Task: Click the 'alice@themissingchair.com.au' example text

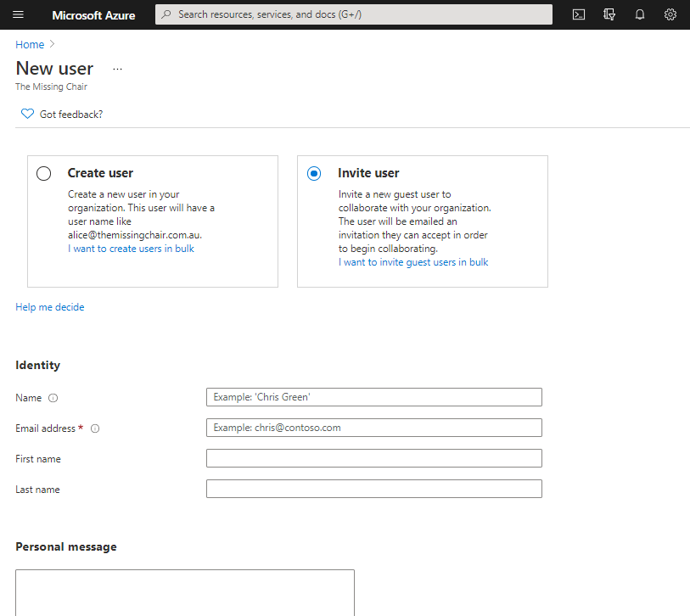Action: coord(135,235)
